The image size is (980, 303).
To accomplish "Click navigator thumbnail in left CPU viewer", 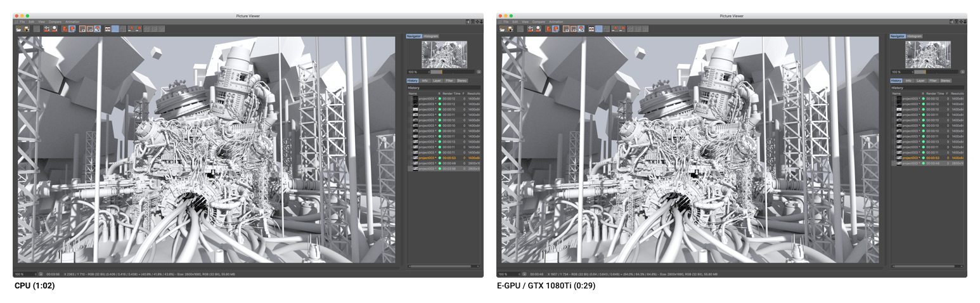I will coord(444,54).
